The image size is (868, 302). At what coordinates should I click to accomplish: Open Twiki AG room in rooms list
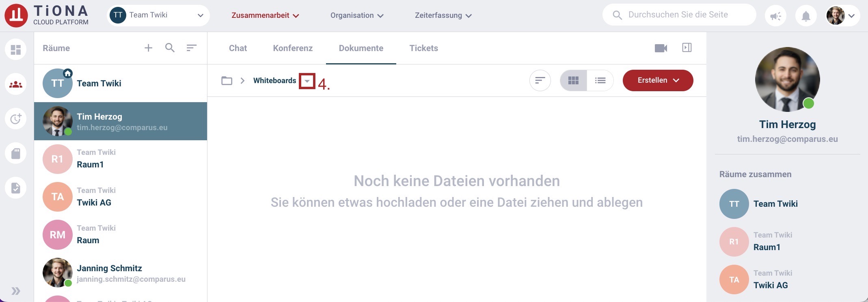121,197
